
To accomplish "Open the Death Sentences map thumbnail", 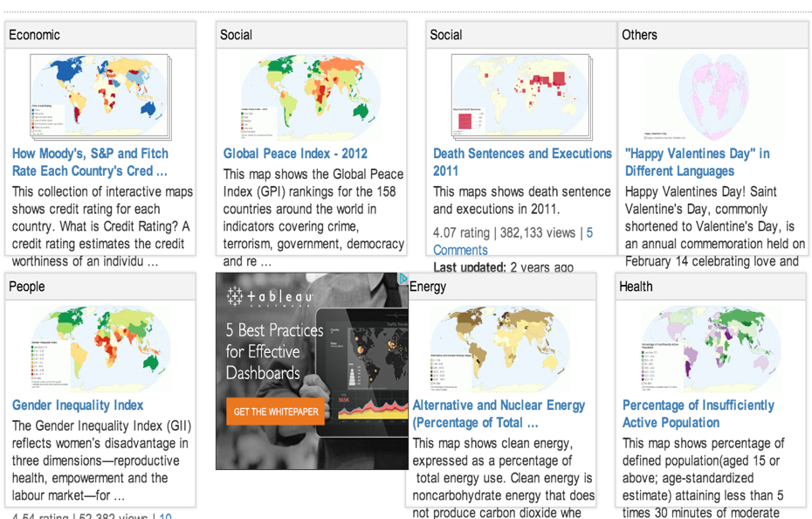I will pos(522,97).
